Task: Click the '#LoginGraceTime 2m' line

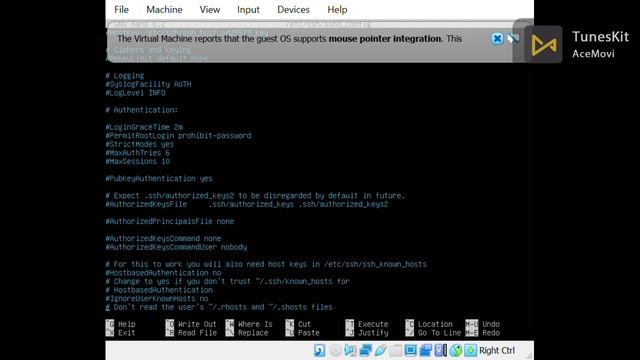Action: (x=144, y=127)
